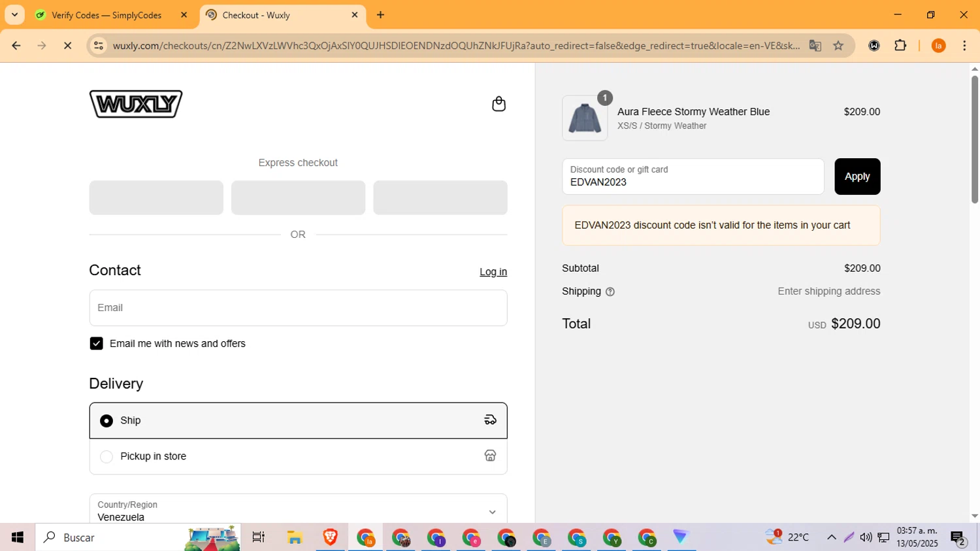The image size is (980, 551).
Task: Open Chrome three-dot menu
Action: [964, 46]
